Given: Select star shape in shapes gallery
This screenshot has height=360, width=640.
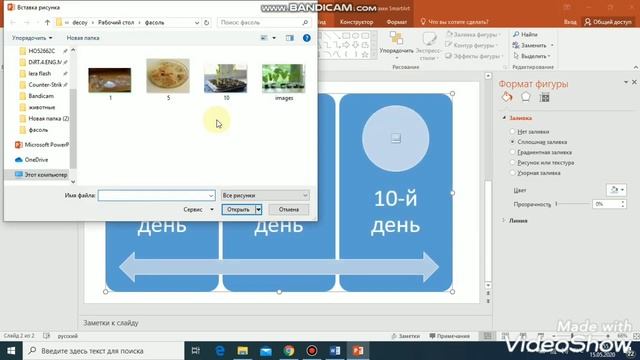Looking at the screenshot, I should [x=365, y=54].
